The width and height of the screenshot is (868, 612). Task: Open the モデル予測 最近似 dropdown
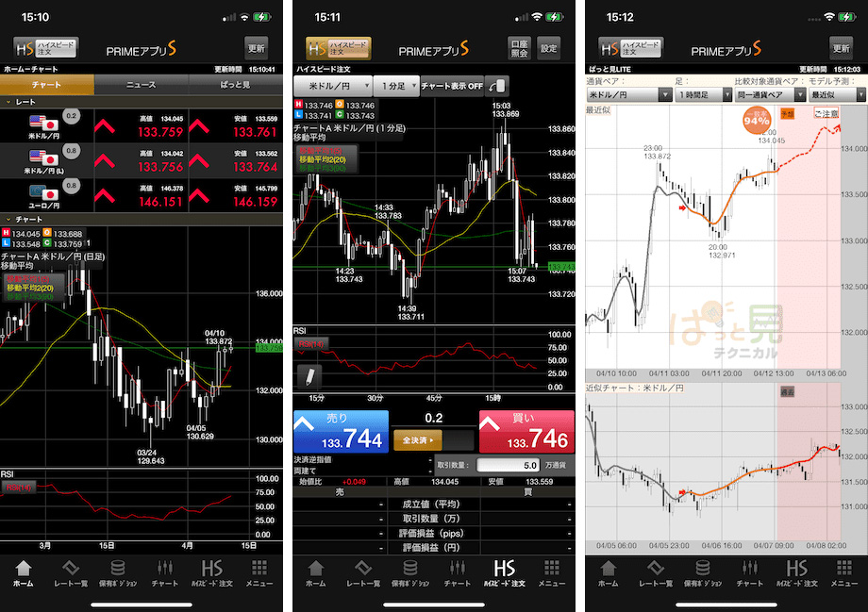click(837, 94)
